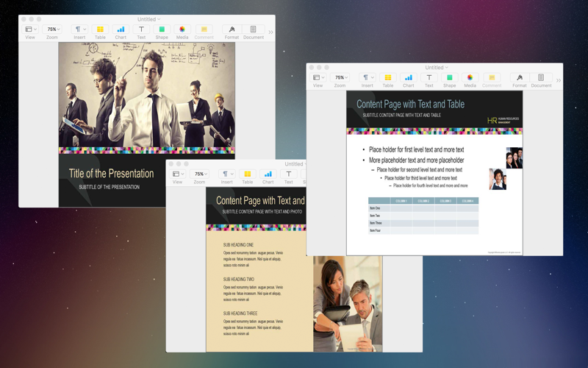Select 'Place holder for third level text' line
The height and width of the screenshot is (368, 588).
(420, 178)
